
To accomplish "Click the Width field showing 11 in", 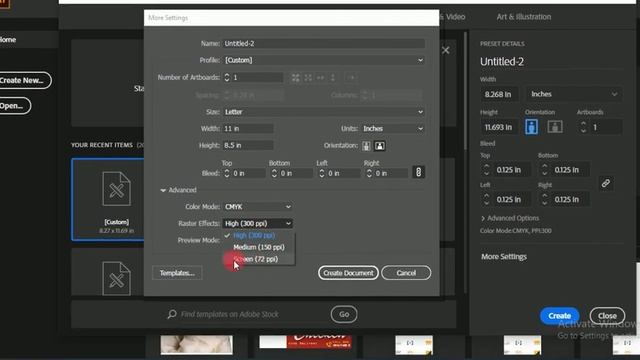I will pyautogui.click(x=248, y=129).
